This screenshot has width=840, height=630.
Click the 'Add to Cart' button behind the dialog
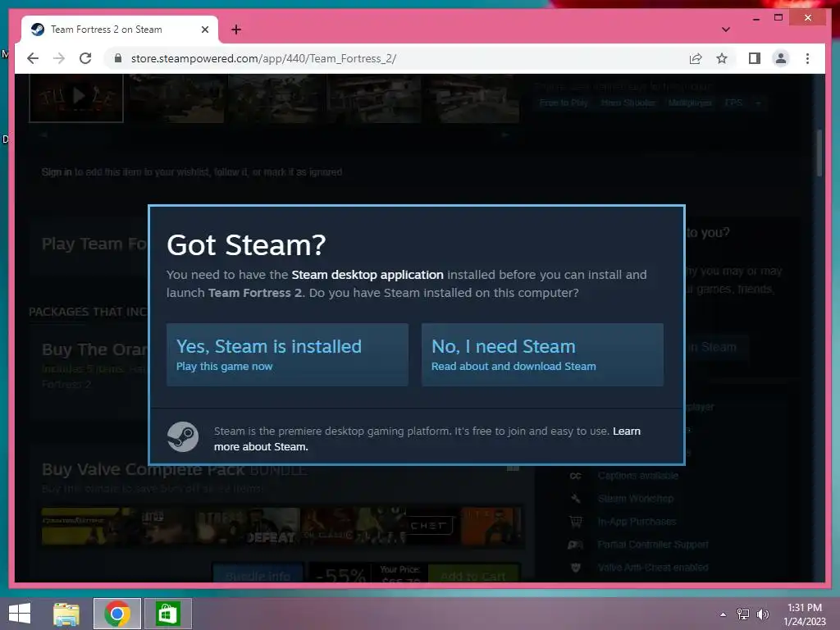(x=473, y=574)
